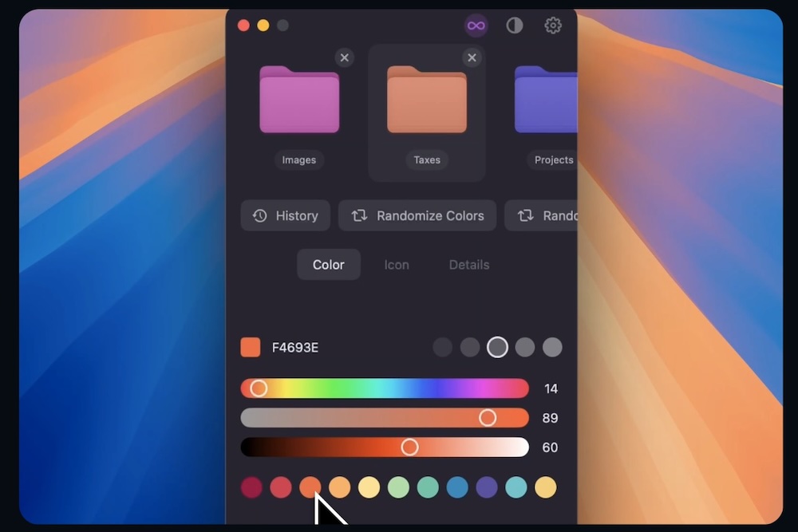Image resolution: width=798 pixels, height=532 pixels.
Task: Open settings via the gear icon
Action: click(553, 26)
